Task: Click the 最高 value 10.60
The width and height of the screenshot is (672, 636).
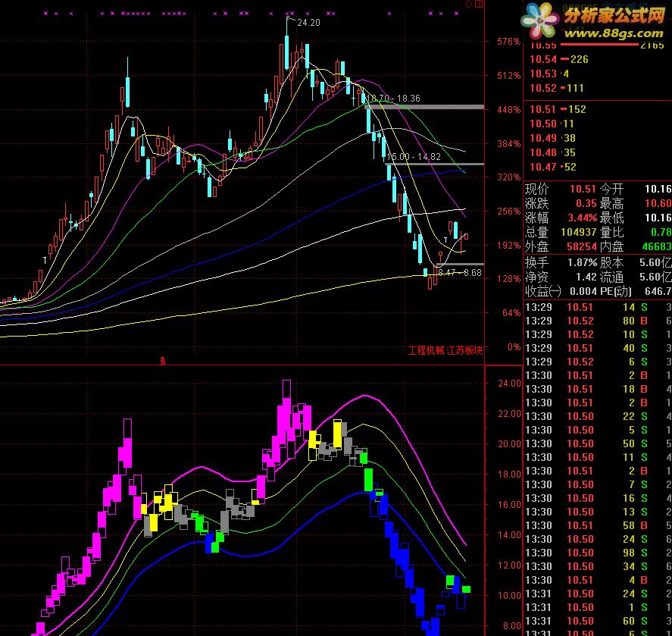Action: click(x=658, y=203)
